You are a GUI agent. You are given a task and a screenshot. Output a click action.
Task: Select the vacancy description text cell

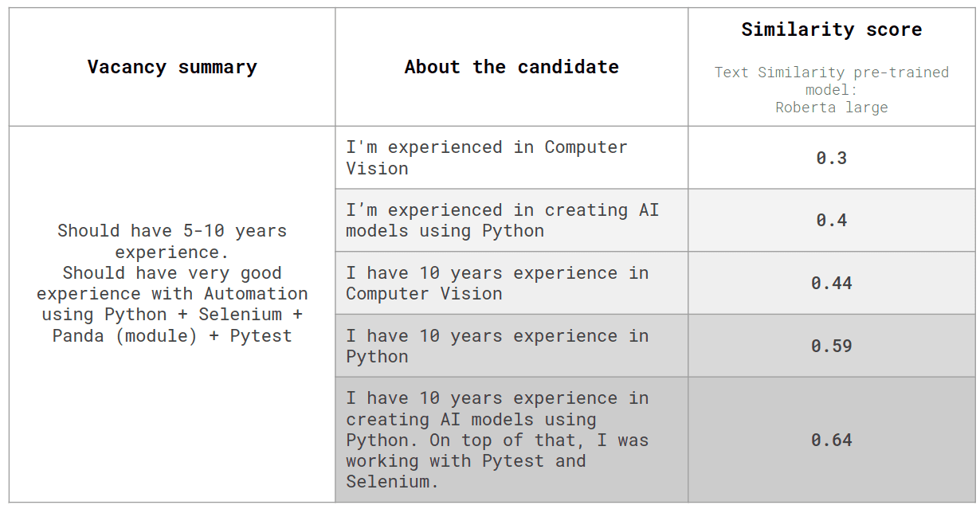pos(172,284)
